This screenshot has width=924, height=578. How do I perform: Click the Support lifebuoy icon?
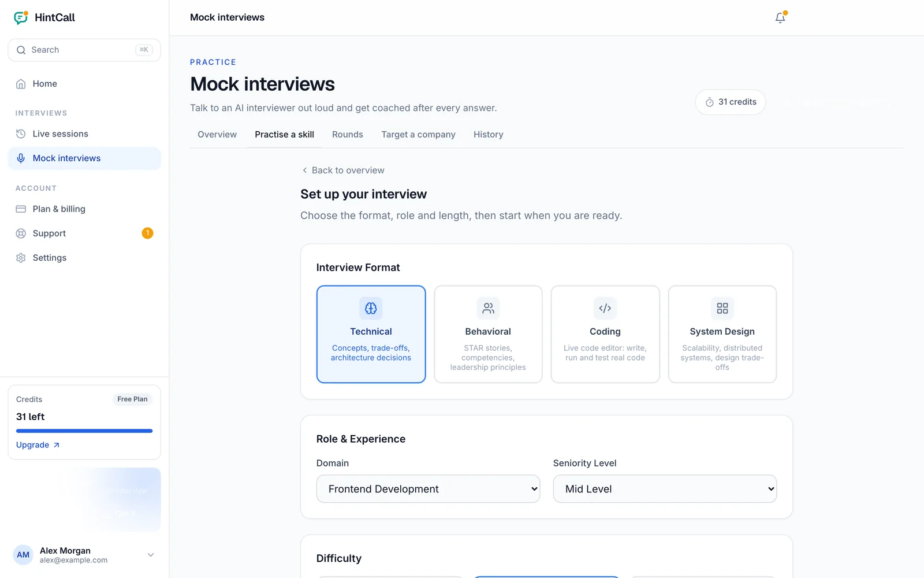tap(21, 234)
